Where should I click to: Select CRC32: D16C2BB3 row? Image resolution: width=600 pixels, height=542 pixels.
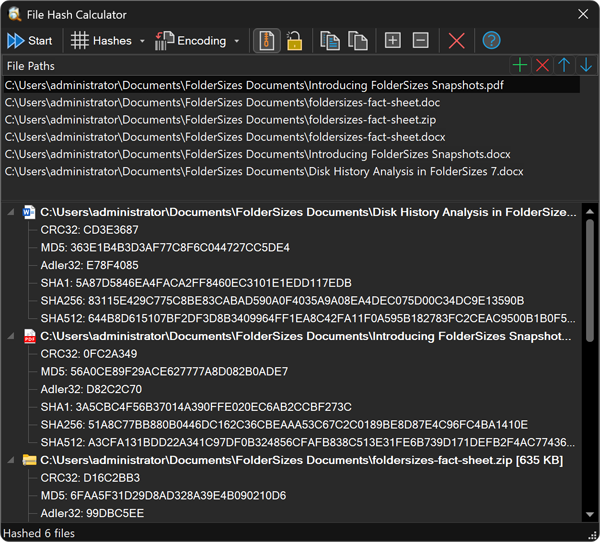tap(90, 478)
